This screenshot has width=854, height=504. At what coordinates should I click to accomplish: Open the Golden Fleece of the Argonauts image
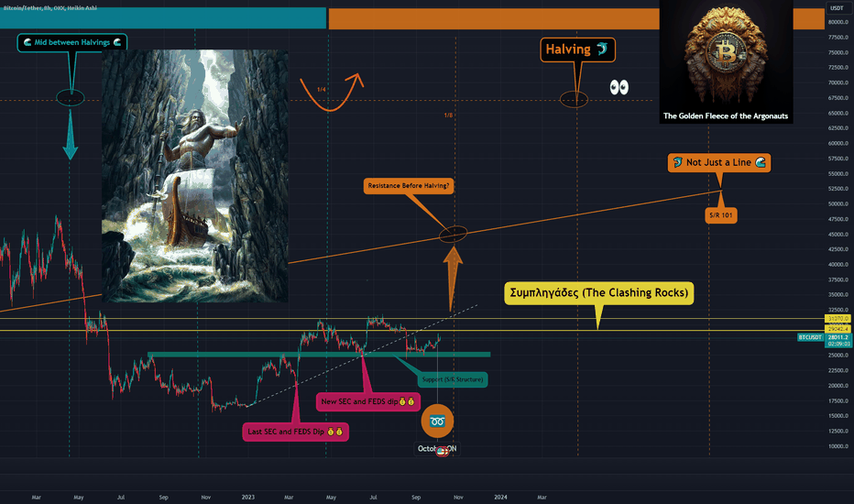726,61
